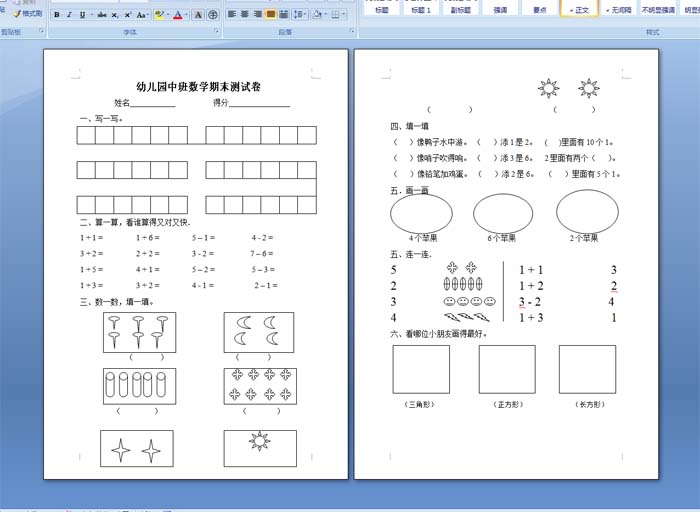Image resolution: width=700 pixels, height=512 pixels.
Task: Apply the 无间隔 style
Action: (x=619, y=8)
